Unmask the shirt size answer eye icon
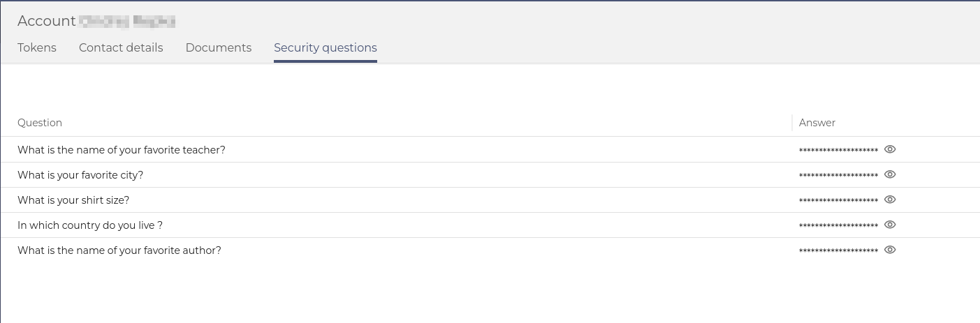Image resolution: width=980 pixels, height=323 pixels. 890,200
